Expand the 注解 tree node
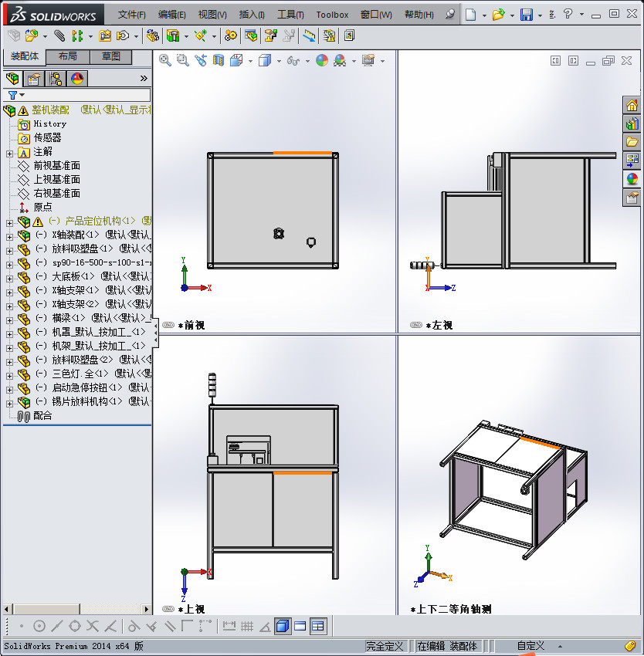644x656 pixels. tap(9, 154)
